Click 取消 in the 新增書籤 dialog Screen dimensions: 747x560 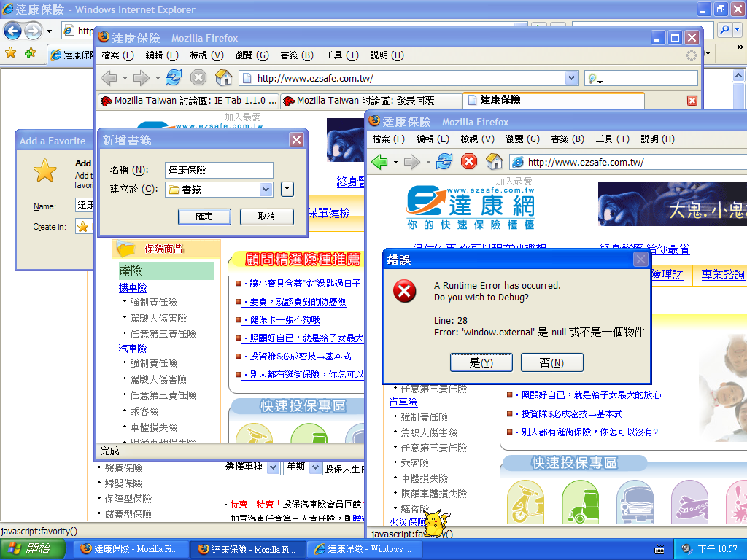267,216
